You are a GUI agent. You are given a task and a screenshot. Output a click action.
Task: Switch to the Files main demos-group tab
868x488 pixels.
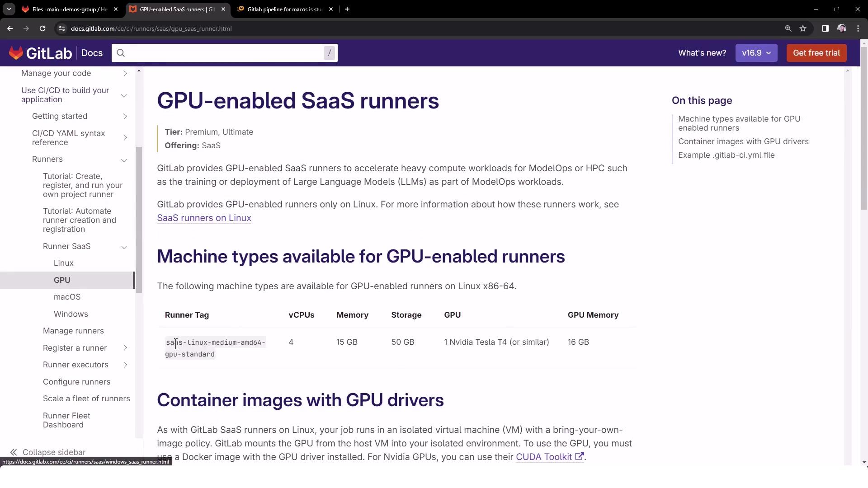click(69, 9)
